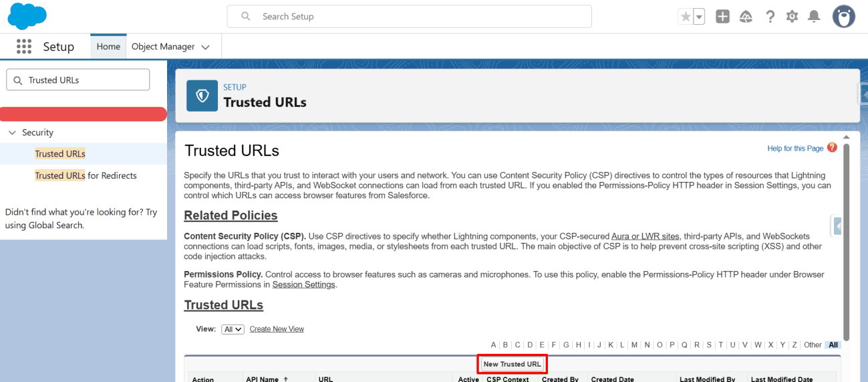Filter list by letter Z

click(x=794, y=345)
